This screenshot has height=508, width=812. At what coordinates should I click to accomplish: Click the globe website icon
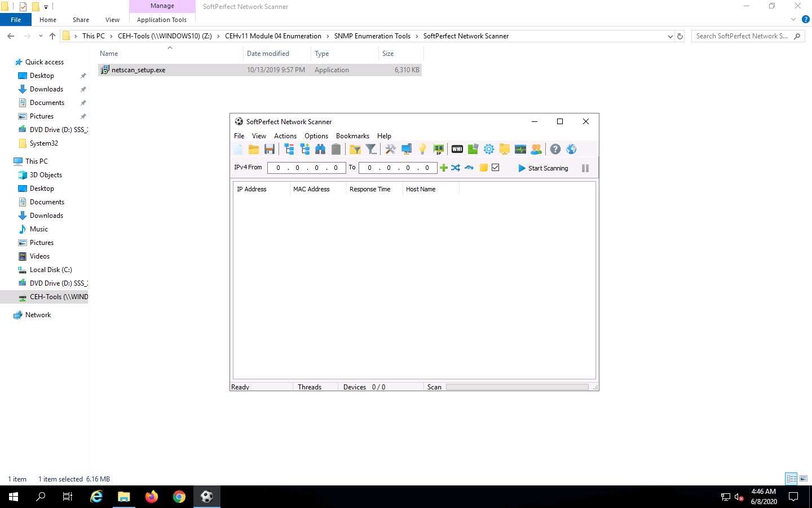pyautogui.click(x=571, y=150)
